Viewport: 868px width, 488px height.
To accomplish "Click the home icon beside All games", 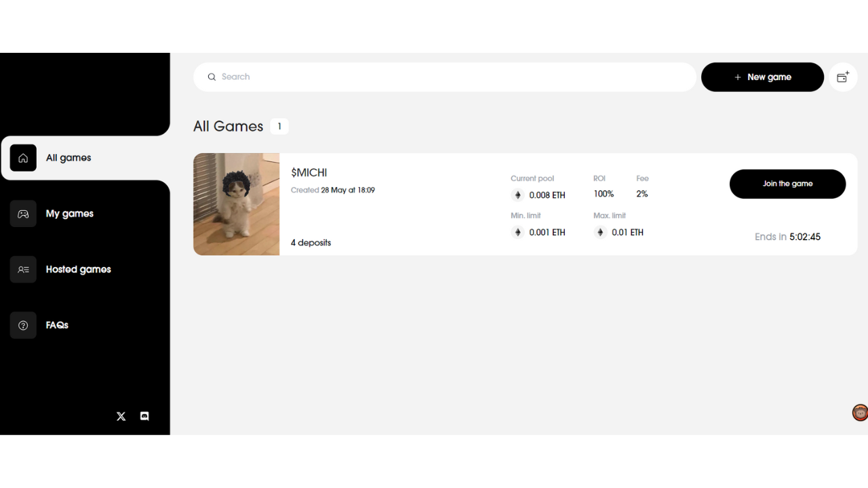I will click(x=23, y=158).
